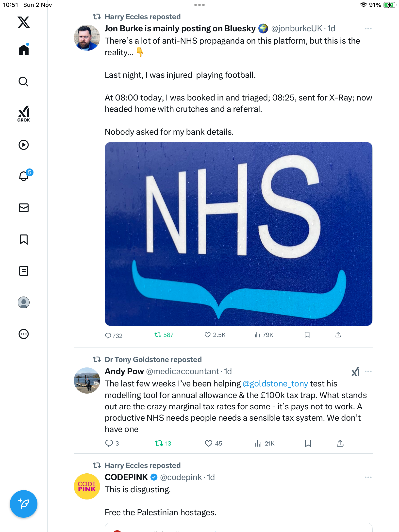Open the Grok sidebar icon

coord(24,114)
